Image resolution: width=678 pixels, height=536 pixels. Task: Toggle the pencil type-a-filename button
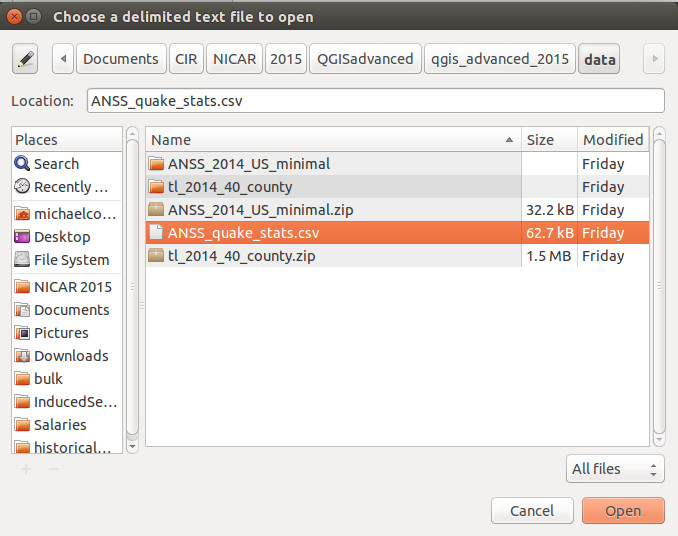tap(25, 59)
